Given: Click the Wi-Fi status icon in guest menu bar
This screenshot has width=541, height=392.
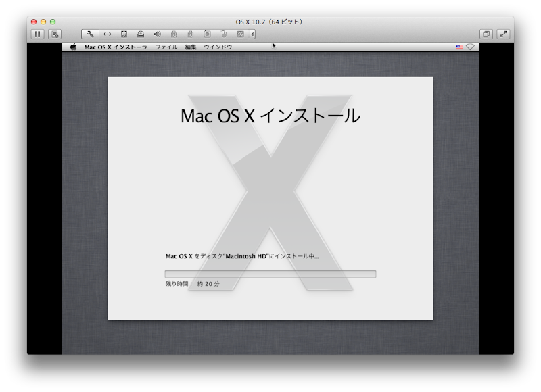Looking at the screenshot, I should pyautogui.click(x=470, y=47).
